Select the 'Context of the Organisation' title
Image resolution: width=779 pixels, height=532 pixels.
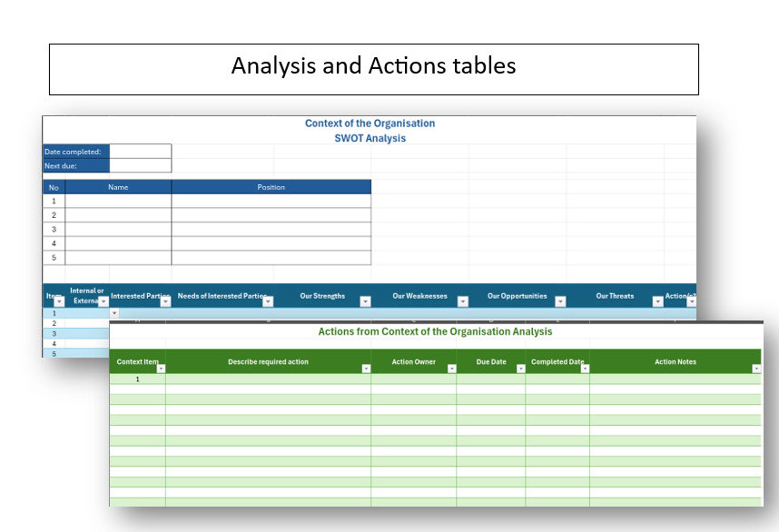370,124
